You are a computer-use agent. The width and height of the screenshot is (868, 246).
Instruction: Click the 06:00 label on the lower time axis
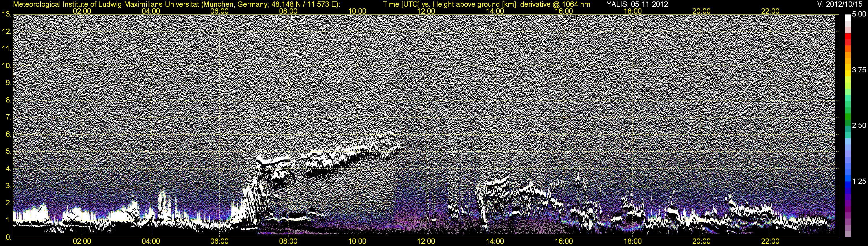coord(219,242)
